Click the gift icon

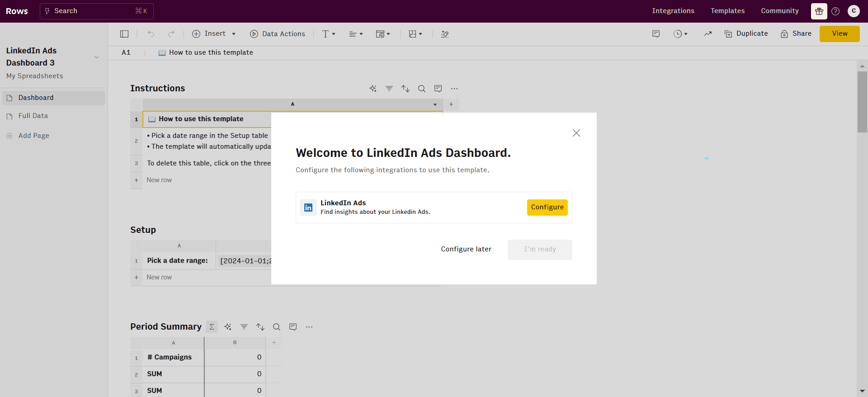pos(819,11)
